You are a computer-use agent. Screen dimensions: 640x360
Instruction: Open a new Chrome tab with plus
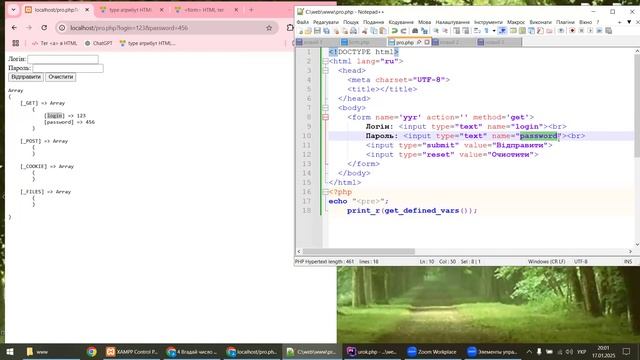(251, 10)
